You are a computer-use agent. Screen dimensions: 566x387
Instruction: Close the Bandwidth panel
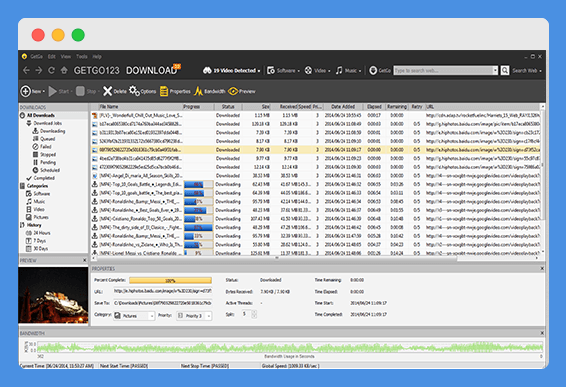coord(542,333)
